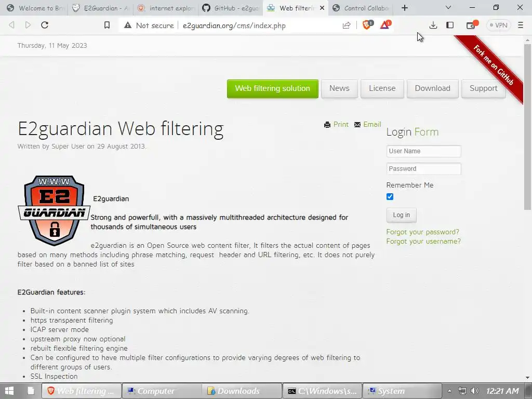532x399 pixels.
Task: Switch to the GitHub e2guardian tab
Action: click(231, 8)
